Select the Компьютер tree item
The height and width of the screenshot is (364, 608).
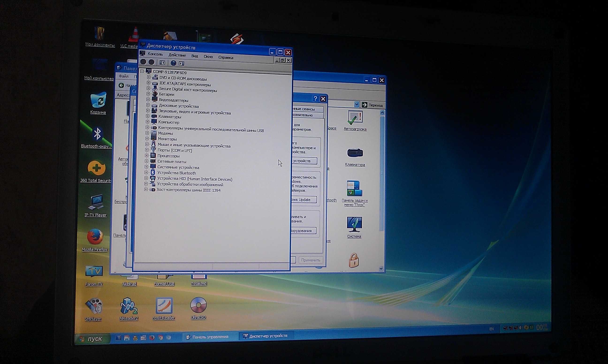tap(168, 122)
